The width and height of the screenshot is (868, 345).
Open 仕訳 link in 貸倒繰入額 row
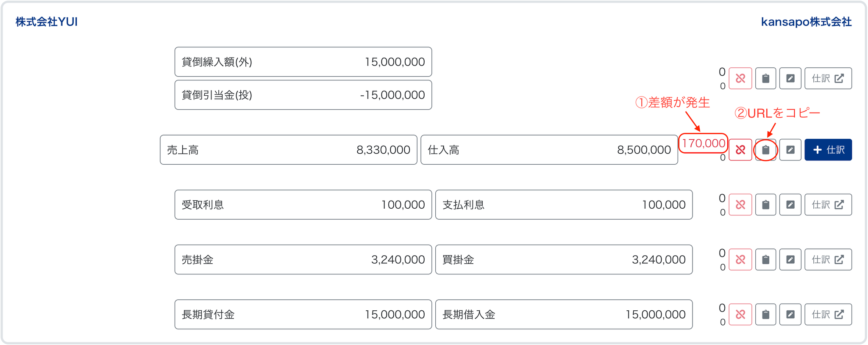click(828, 78)
